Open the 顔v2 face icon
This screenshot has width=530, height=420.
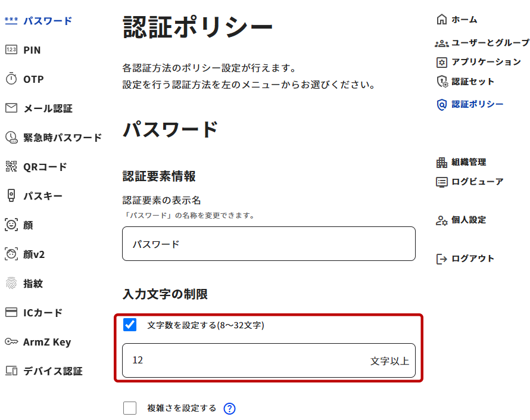click(x=11, y=254)
